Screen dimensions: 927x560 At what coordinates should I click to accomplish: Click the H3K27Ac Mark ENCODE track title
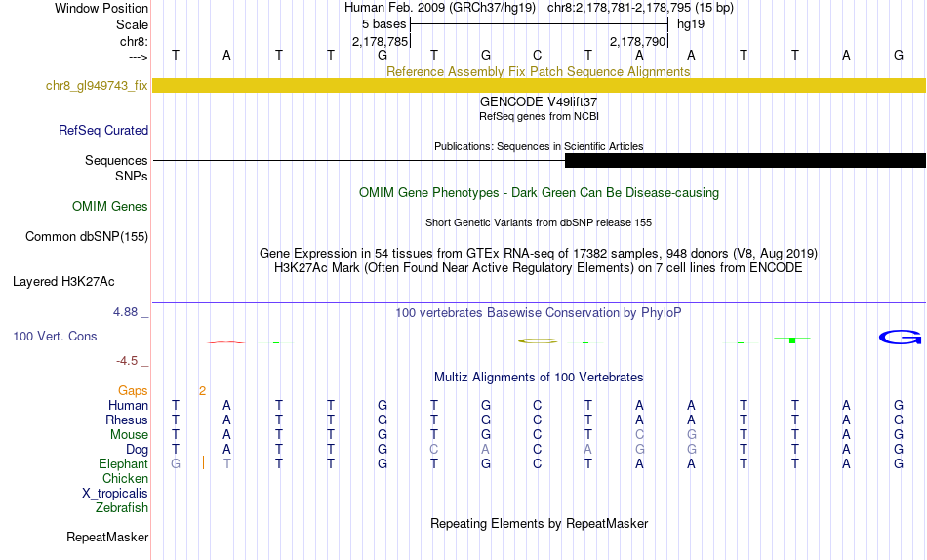[539, 268]
